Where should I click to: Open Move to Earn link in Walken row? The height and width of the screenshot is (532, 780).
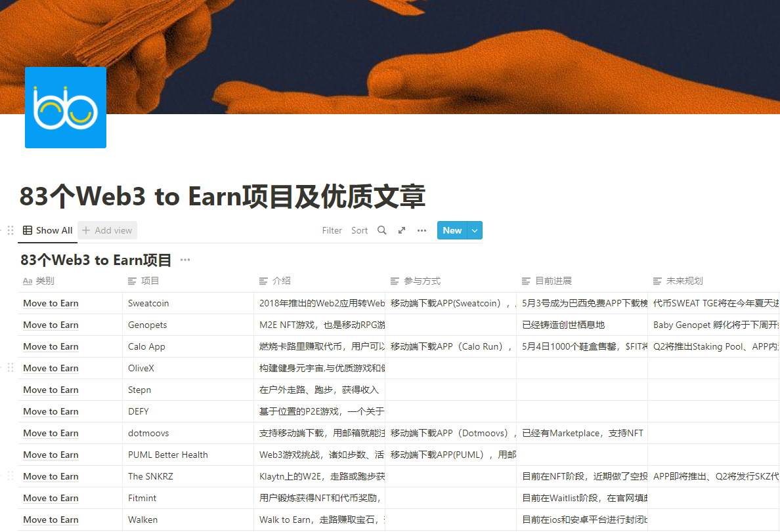(x=51, y=520)
